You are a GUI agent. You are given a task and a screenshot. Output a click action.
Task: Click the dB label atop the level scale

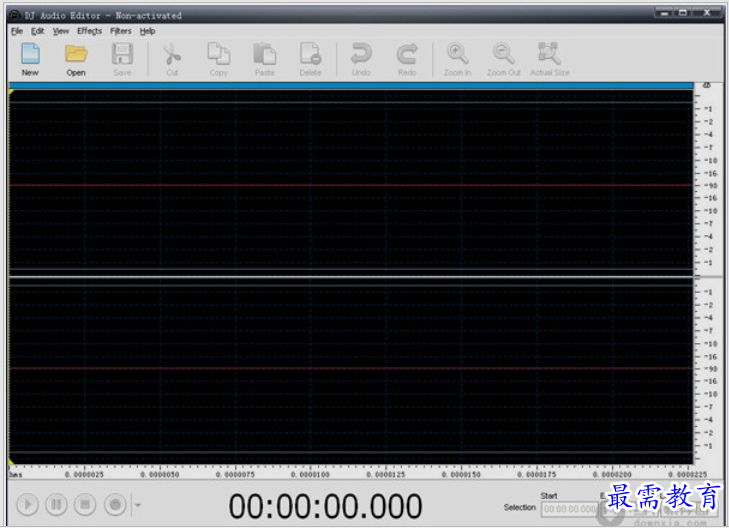tap(707, 86)
